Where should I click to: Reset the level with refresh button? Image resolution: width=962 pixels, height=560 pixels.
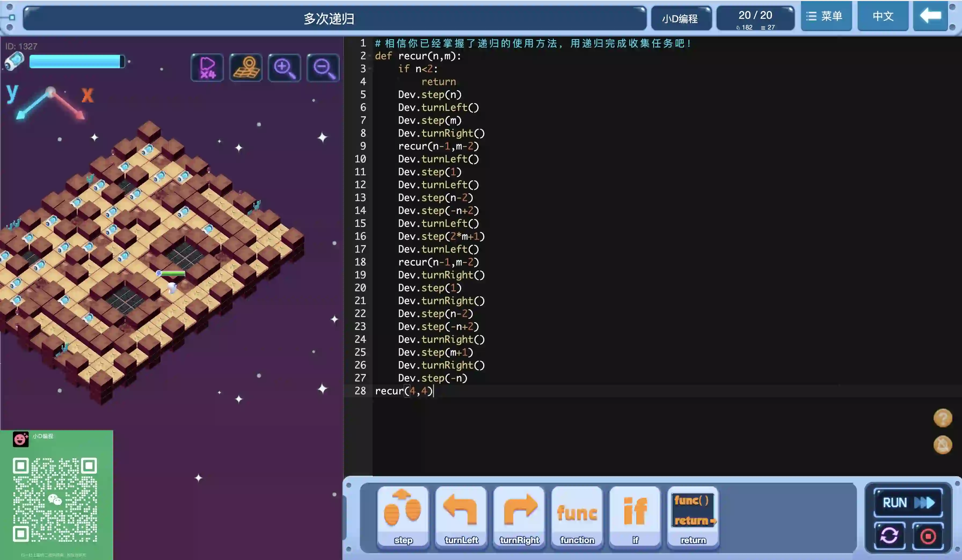[890, 536]
